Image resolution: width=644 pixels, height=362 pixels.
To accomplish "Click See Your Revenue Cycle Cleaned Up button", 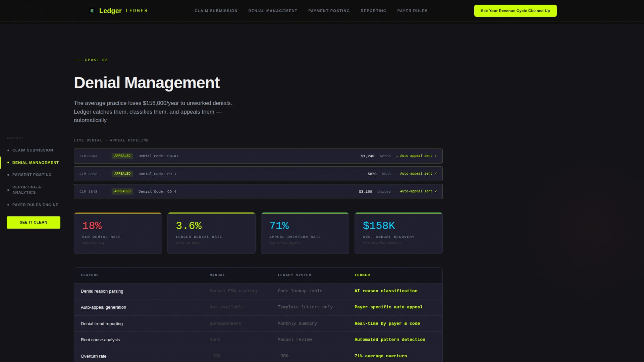I will [x=515, y=11].
